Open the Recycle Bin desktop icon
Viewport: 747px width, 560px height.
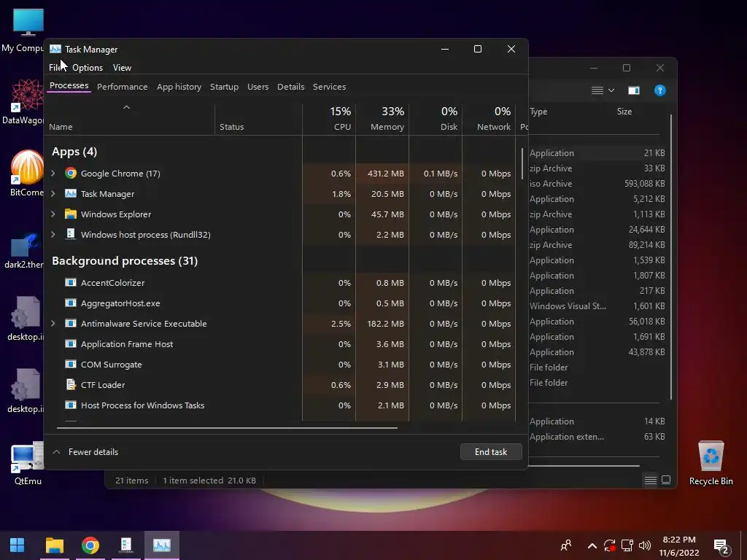pos(711,463)
